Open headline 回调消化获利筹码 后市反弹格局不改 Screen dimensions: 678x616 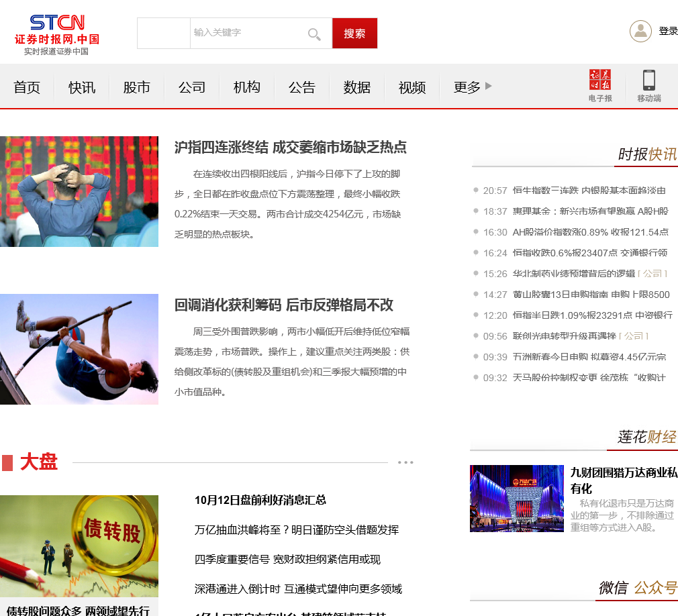click(284, 305)
